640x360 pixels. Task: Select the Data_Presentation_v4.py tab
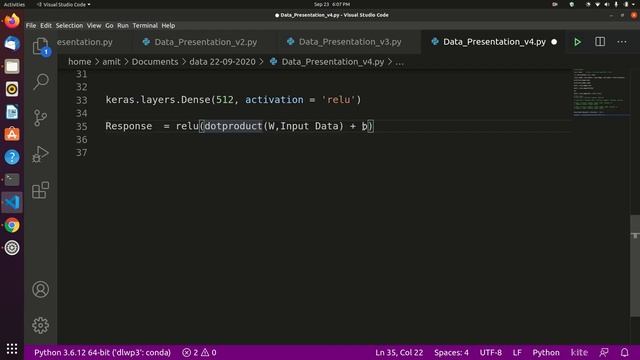coord(494,42)
